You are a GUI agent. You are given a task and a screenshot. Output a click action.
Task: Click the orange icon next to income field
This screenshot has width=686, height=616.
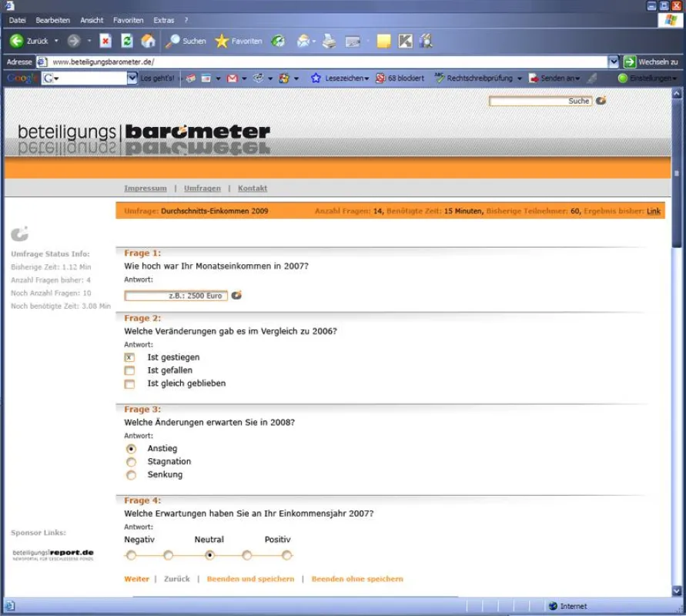click(x=236, y=296)
